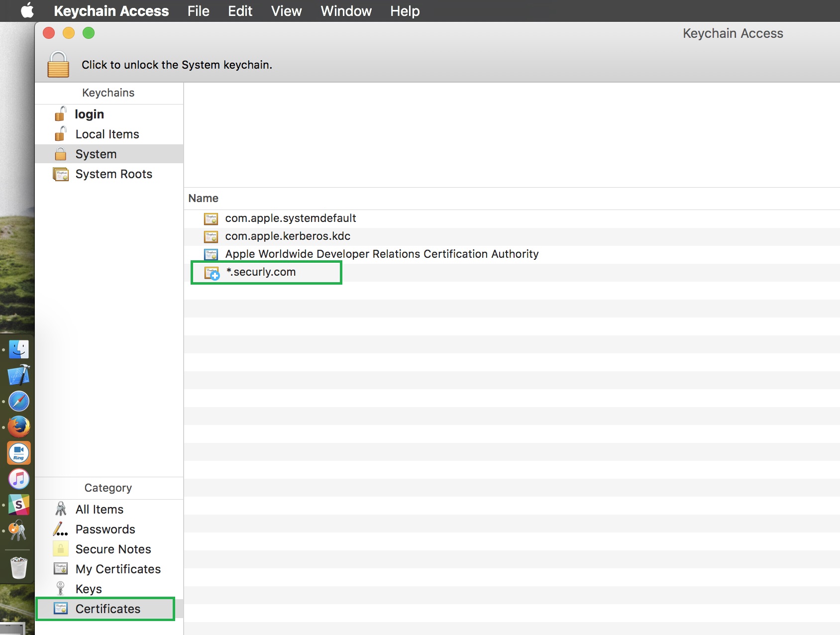
Task: Open RingCentral Meetings from the Dock
Action: (x=19, y=453)
